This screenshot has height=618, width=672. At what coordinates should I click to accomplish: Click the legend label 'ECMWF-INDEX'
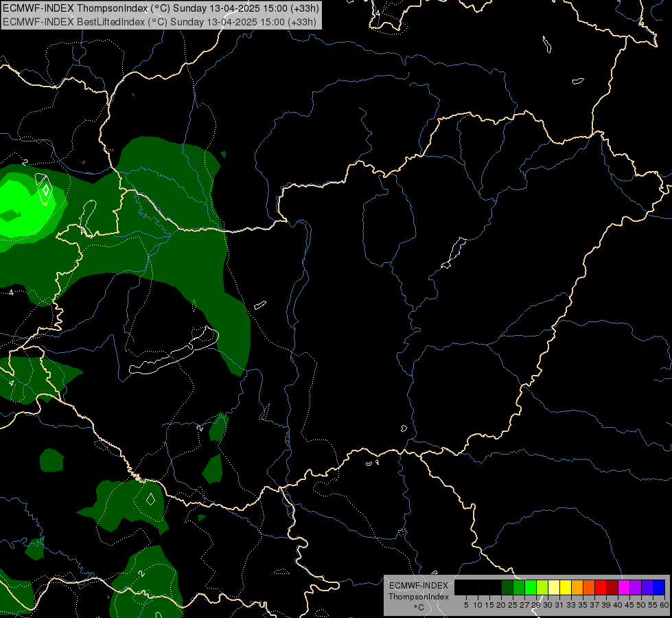click(419, 586)
